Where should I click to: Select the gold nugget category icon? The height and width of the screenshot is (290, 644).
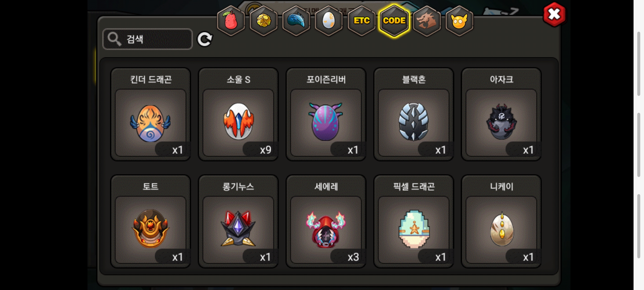point(264,21)
